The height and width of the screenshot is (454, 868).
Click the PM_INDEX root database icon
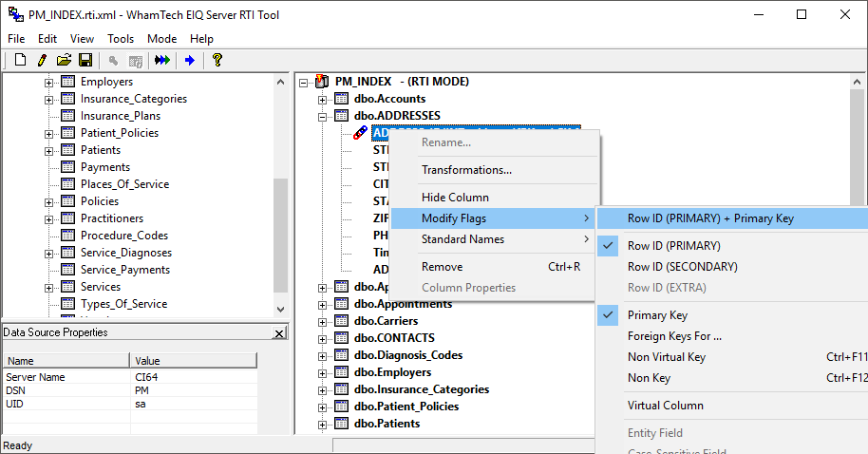click(x=322, y=82)
